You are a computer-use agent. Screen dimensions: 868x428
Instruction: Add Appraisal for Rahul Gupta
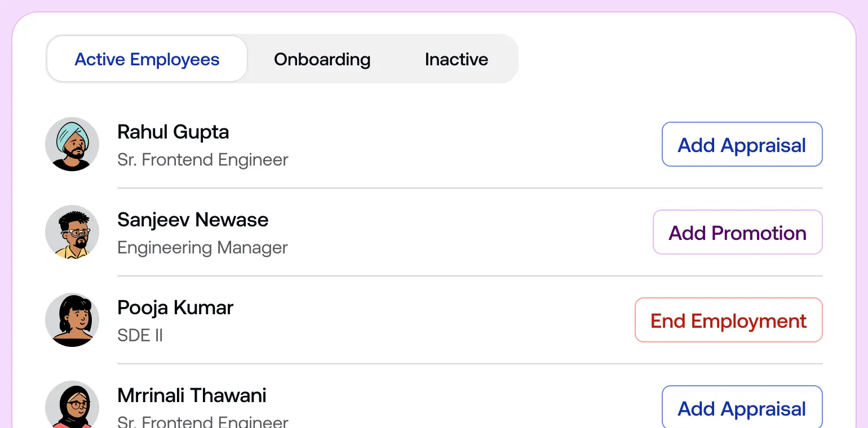coord(741,144)
